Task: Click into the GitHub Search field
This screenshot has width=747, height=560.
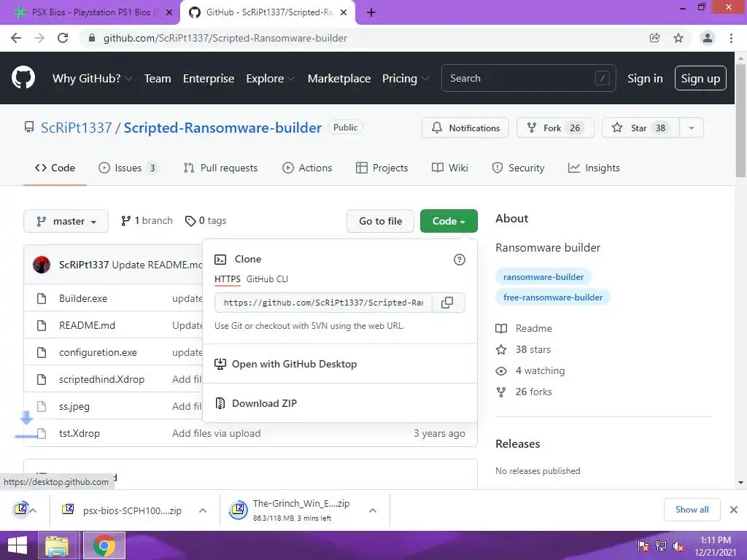Action: (x=528, y=79)
